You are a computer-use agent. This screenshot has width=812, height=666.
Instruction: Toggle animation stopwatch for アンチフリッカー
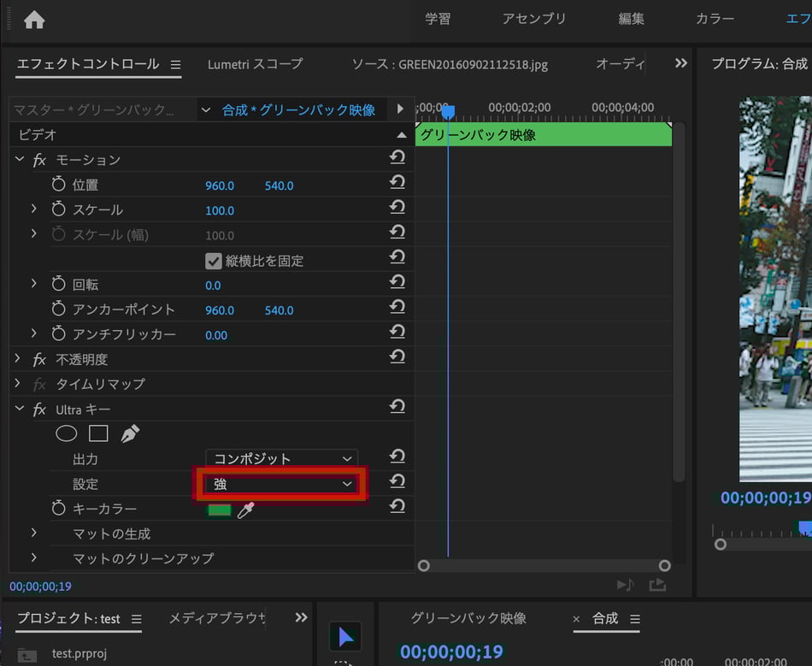[58, 333]
